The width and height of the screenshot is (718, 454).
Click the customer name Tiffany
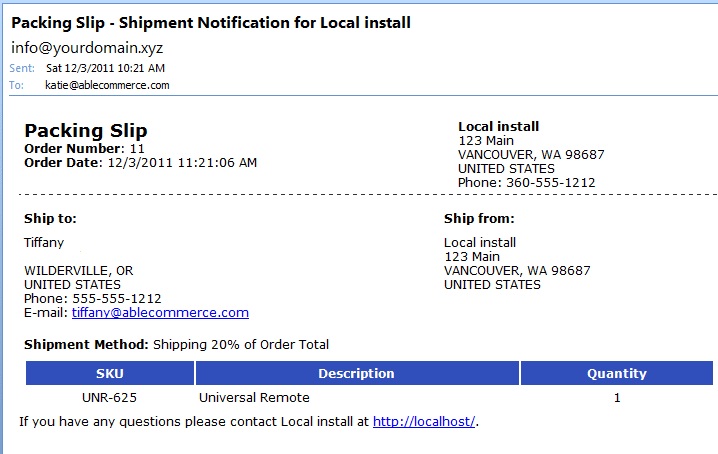click(44, 242)
